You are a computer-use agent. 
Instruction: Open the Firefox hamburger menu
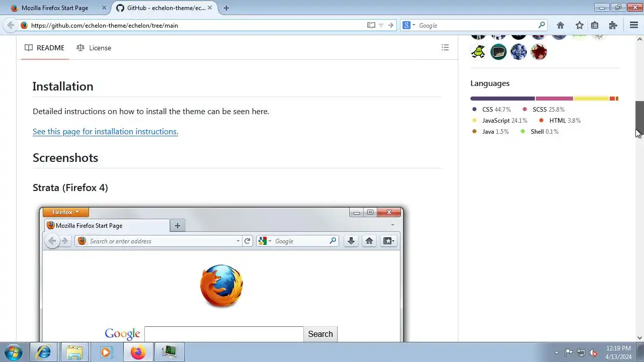point(634,25)
